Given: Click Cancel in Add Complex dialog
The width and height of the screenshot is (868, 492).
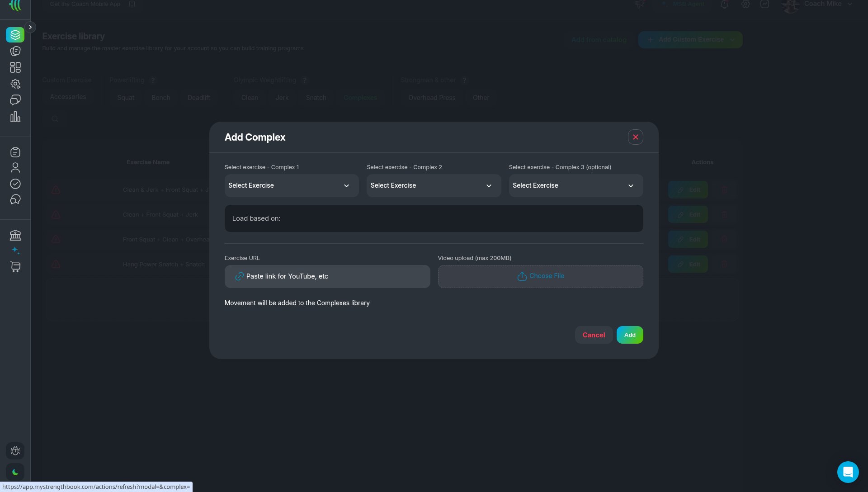Looking at the screenshot, I should (594, 335).
